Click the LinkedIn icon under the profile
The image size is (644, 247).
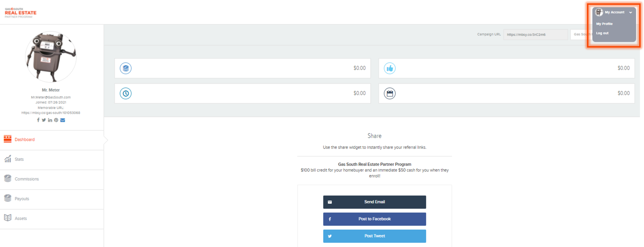[x=50, y=120]
